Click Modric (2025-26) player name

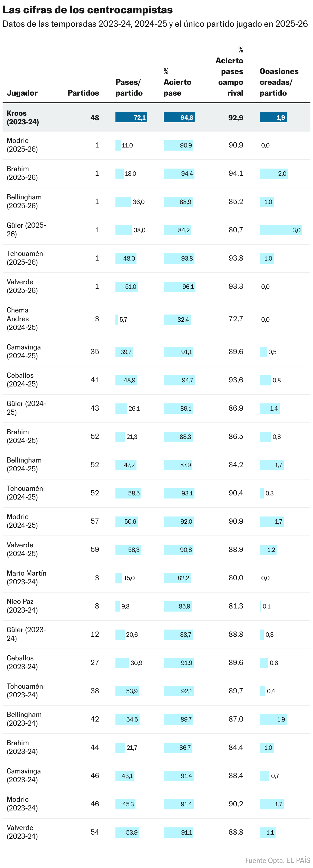(22, 145)
